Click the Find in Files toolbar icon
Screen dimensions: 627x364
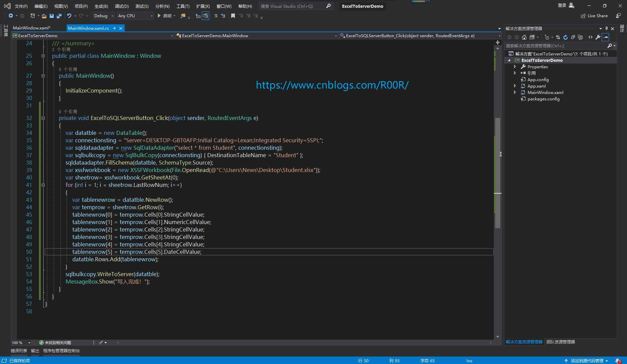(x=183, y=16)
